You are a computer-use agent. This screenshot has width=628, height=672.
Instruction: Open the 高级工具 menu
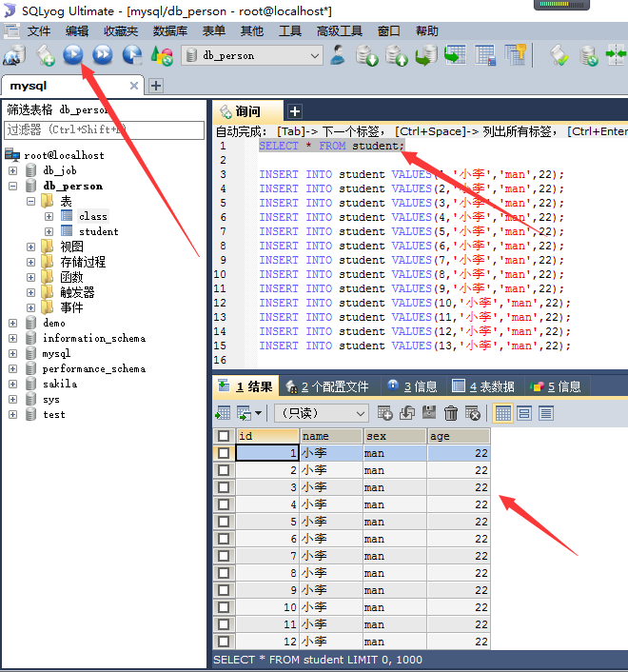tap(340, 31)
